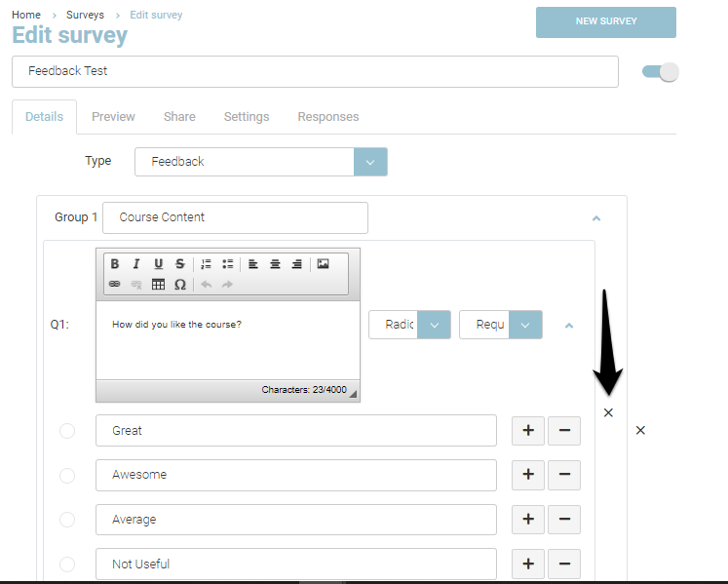Click the Course Content group name field
Image resolution: width=728 pixels, height=584 pixels.
pyautogui.click(x=235, y=217)
